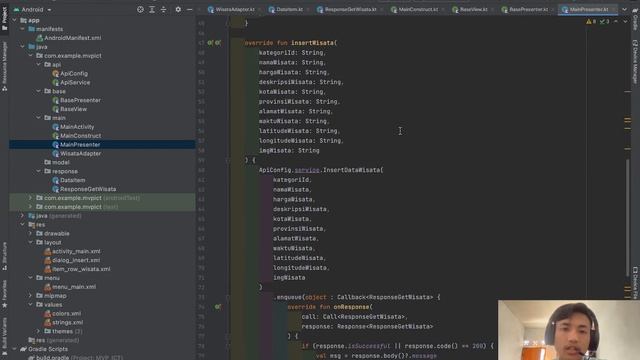Image resolution: width=640 pixels, height=360 pixels.
Task: Click the service link in ApiConfig.service
Action: [307, 170]
